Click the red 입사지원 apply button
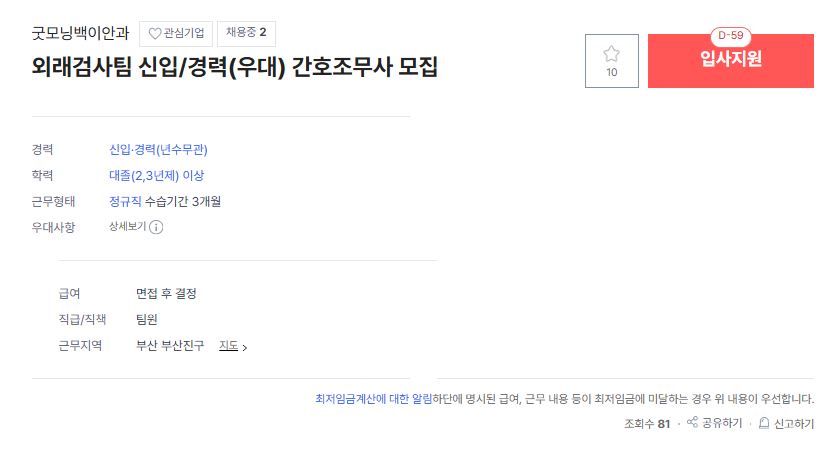This screenshot has width=837, height=451. (731, 61)
